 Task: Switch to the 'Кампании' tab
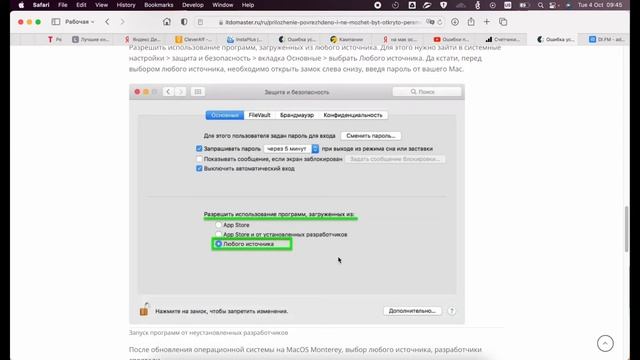[347, 39]
